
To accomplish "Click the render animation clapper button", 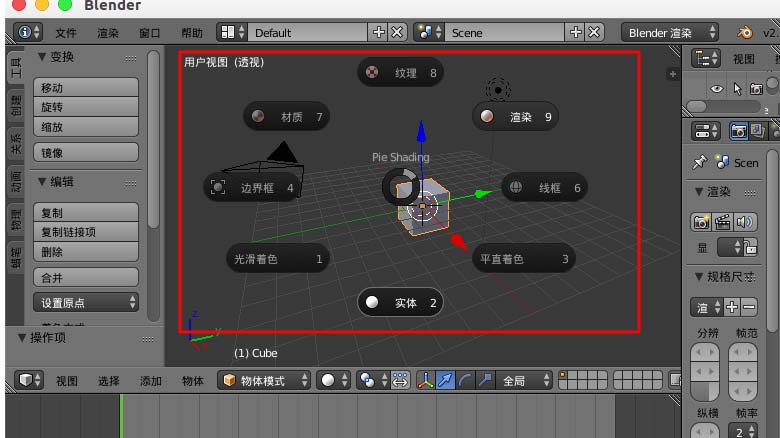I will coord(722,222).
